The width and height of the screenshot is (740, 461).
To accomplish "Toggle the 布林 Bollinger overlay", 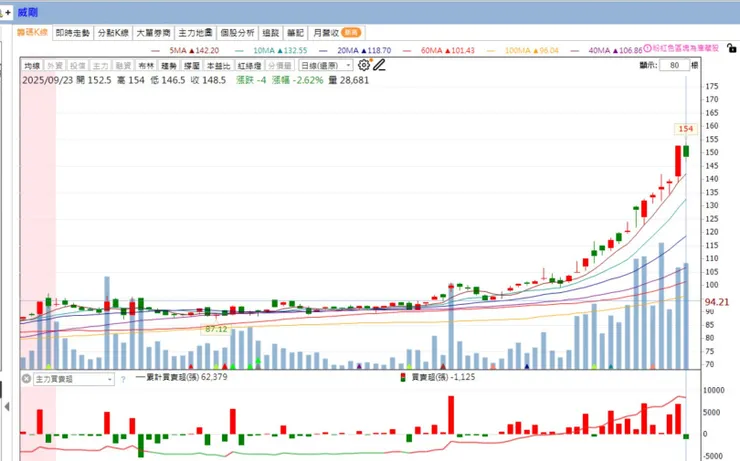I will pyautogui.click(x=146, y=65).
